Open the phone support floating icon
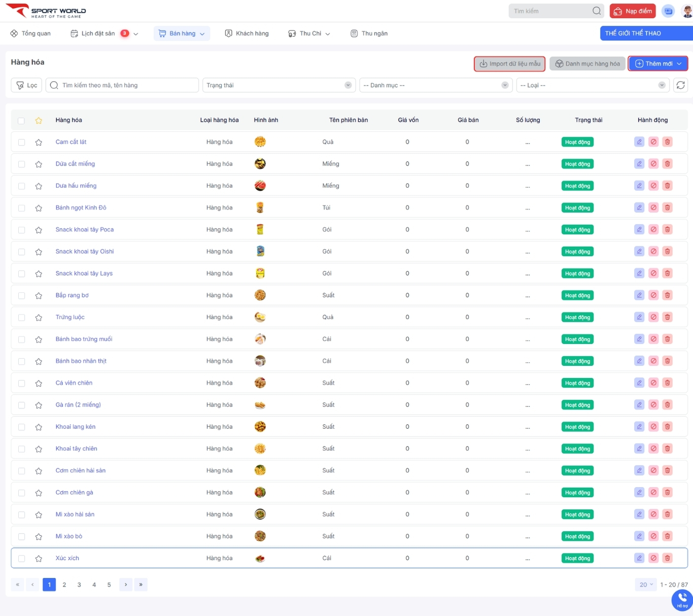 682,600
